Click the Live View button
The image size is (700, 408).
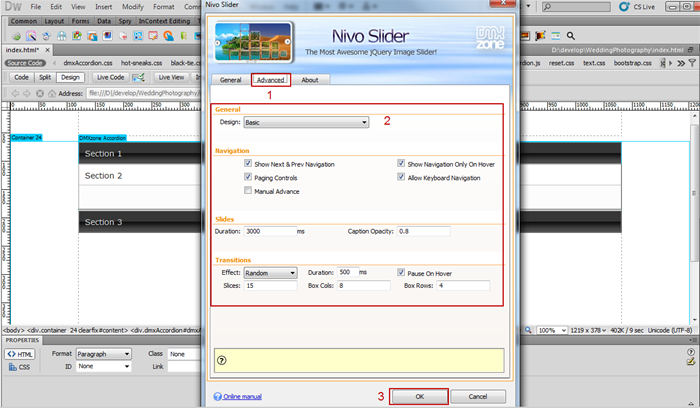tap(171, 77)
